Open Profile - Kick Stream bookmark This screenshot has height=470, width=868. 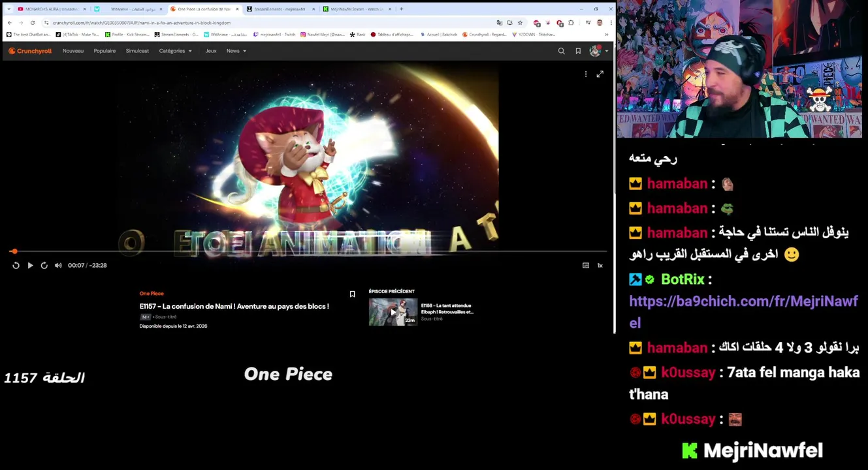click(x=127, y=35)
